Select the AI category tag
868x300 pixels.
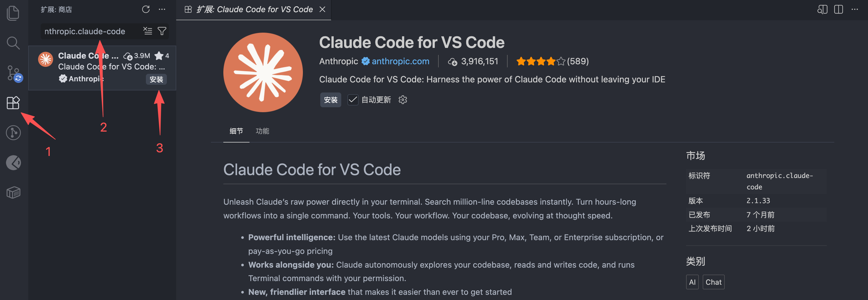pos(692,282)
